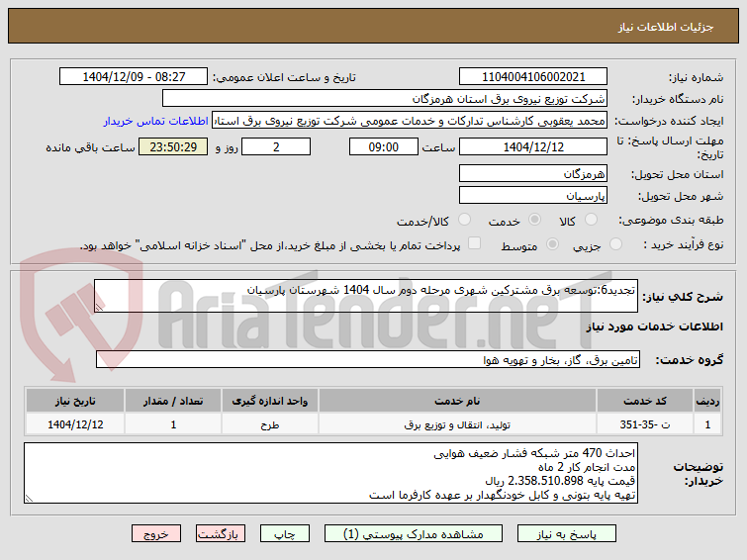
Task: Click the جزئیات اطلاعات نیاز header title
Action: (x=666, y=27)
